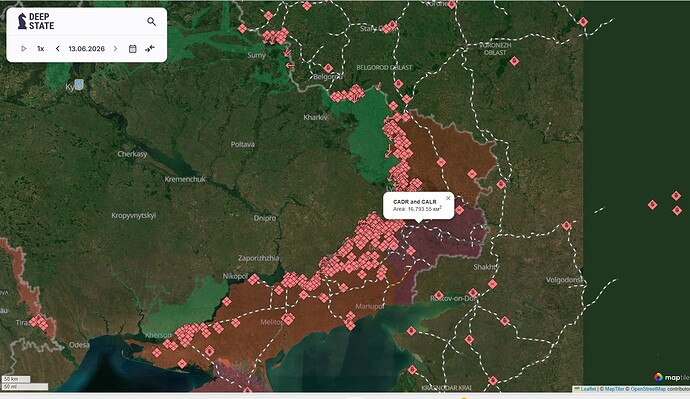Click the KRASNODAR KRAI region label
Viewport: 690px width, 399px height.
446,388
